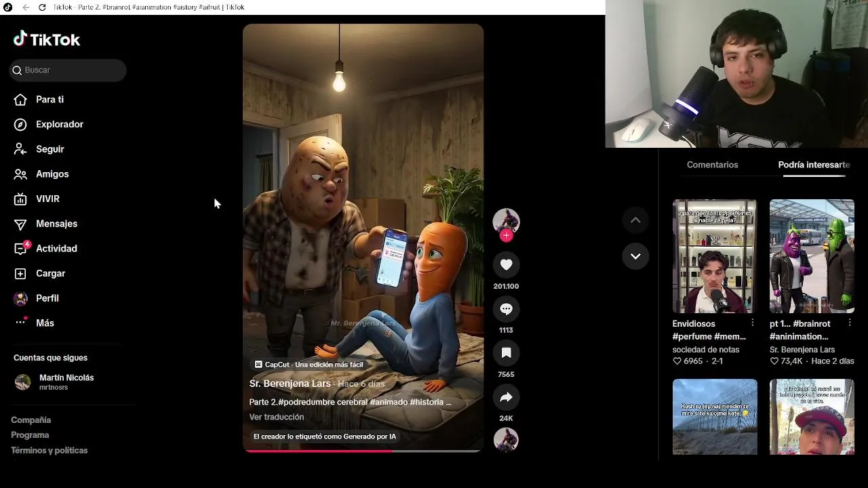Screen dimensions: 868x488
Task: Click the TikTok logo
Action: coord(47,39)
